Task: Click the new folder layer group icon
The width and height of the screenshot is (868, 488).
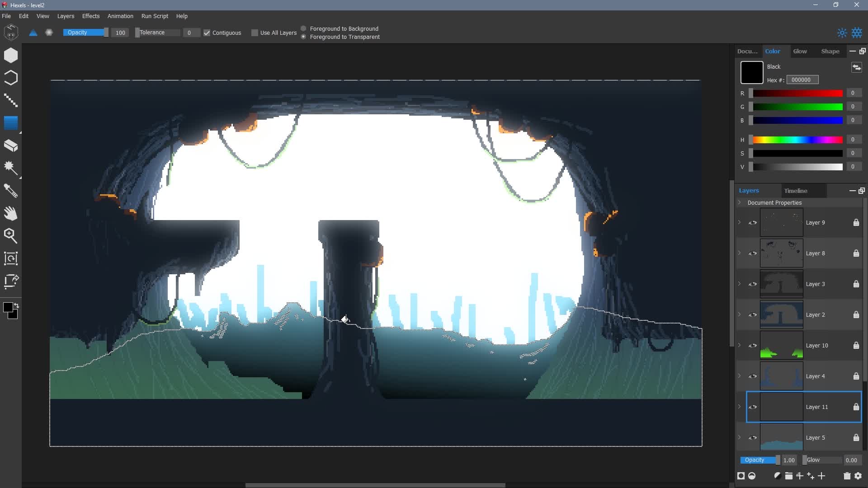Action: pos(788,476)
